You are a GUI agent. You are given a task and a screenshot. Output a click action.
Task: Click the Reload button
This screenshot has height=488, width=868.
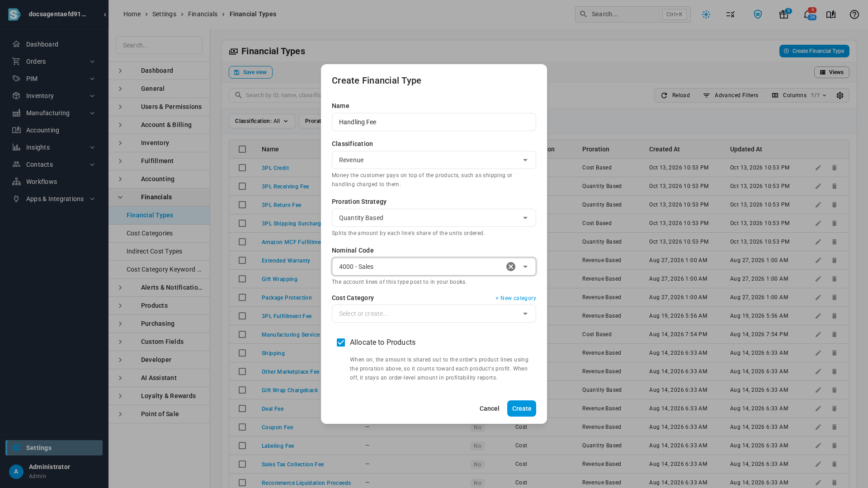pos(675,95)
